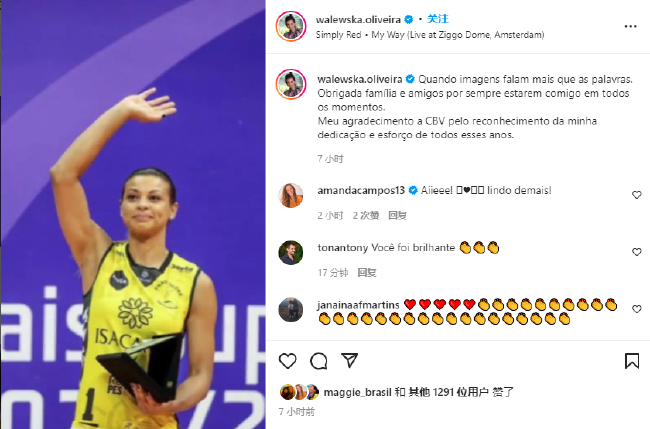Screen dimensions: 650x429
Task: Open maggie_brasil profile from likes
Action: (x=357, y=392)
